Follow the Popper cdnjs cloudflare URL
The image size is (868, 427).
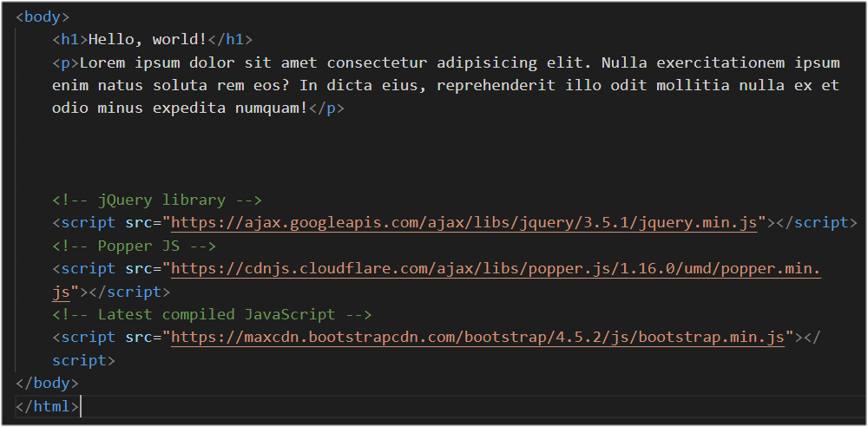[x=495, y=269]
